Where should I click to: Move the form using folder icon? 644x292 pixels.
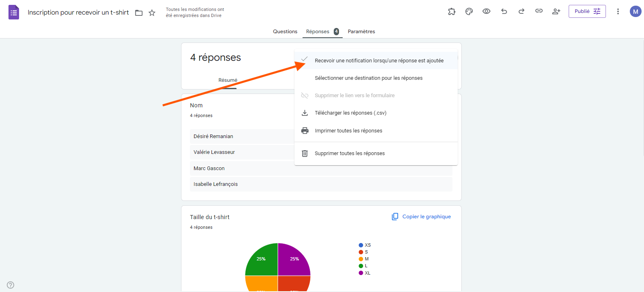tap(139, 13)
